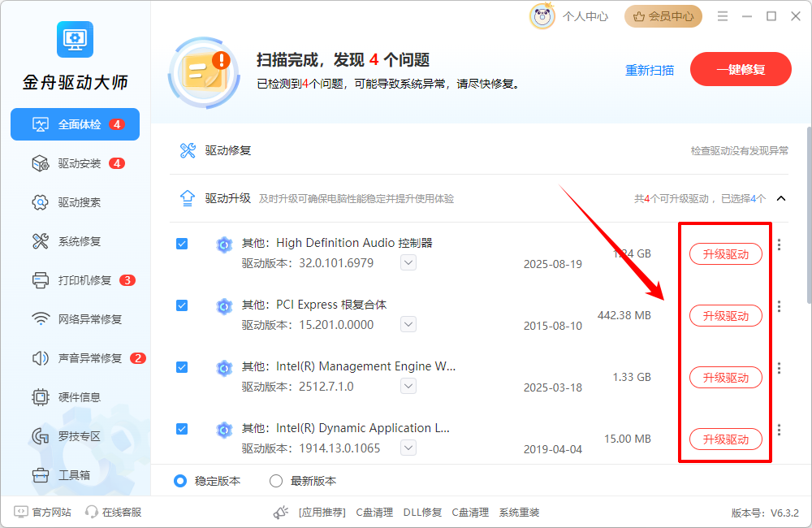Click gear icon of Intel Management Engine driver
Viewport: 812px width, 528px height.
(x=224, y=368)
